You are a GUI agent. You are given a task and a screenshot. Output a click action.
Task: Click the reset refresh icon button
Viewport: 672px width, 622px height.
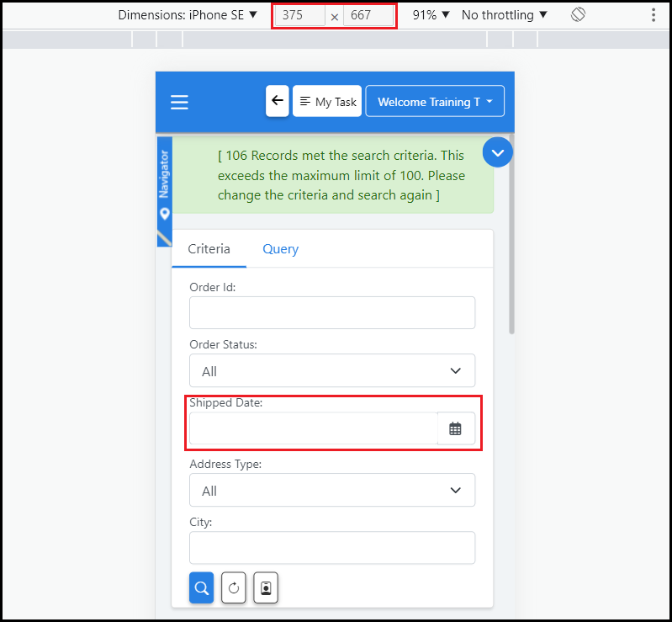click(234, 587)
